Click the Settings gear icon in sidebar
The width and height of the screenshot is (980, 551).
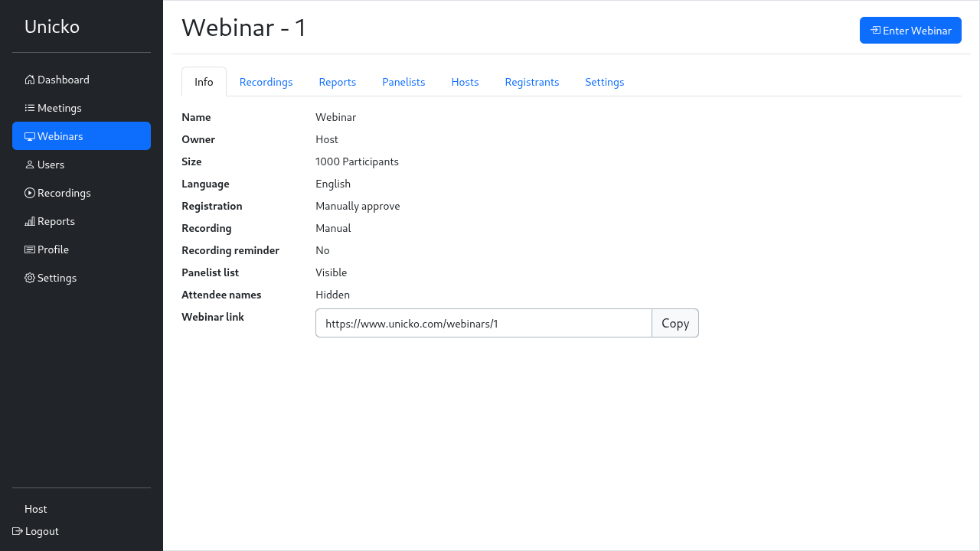[x=30, y=278]
